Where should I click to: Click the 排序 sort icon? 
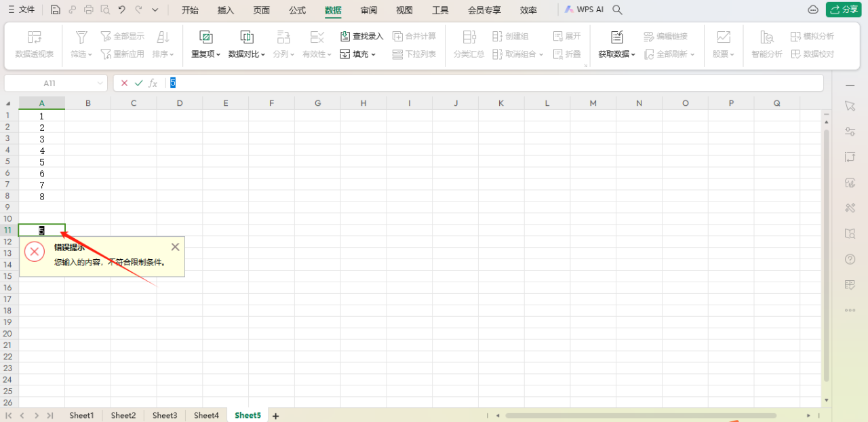[163, 37]
